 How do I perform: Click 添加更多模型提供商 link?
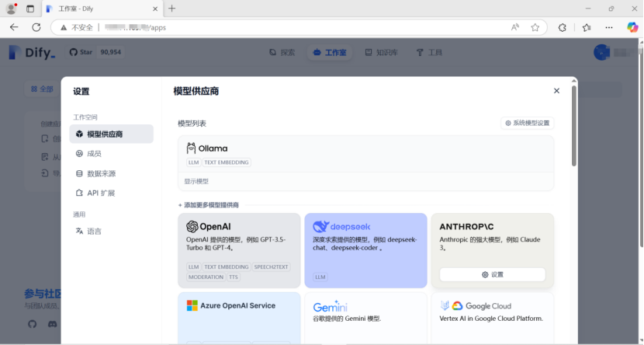point(209,205)
